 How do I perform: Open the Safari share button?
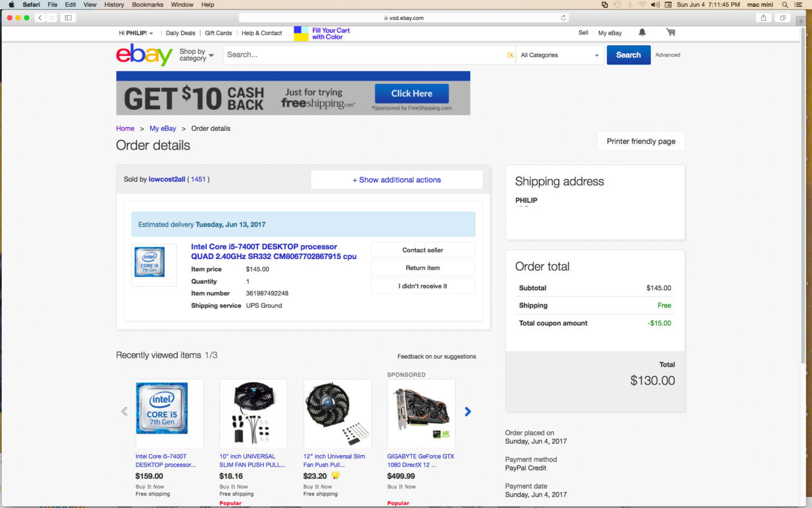pyautogui.click(x=764, y=18)
